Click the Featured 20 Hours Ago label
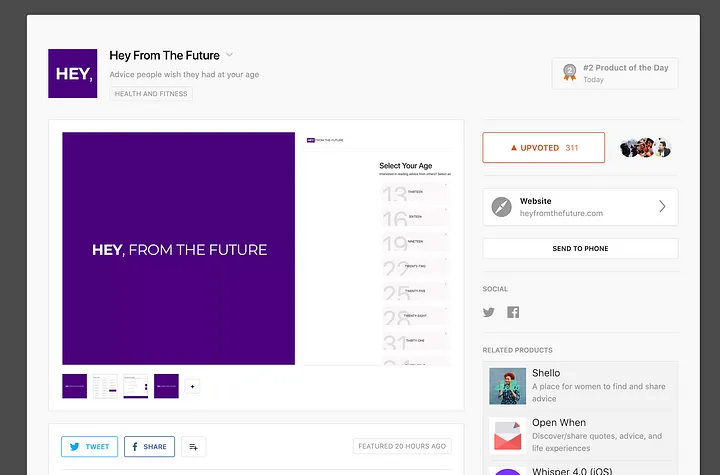 [402, 446]
